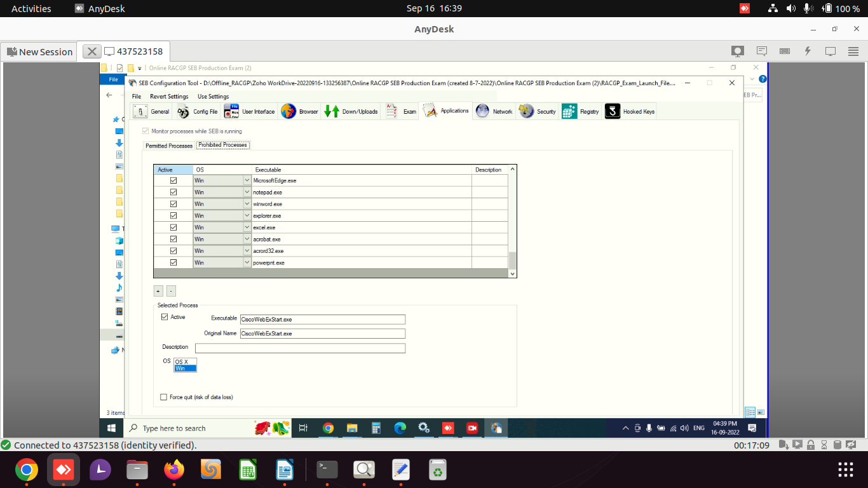868x488 pixels.
Task: Open the File menu in SEB tool
Action: (x=137, y=97)
